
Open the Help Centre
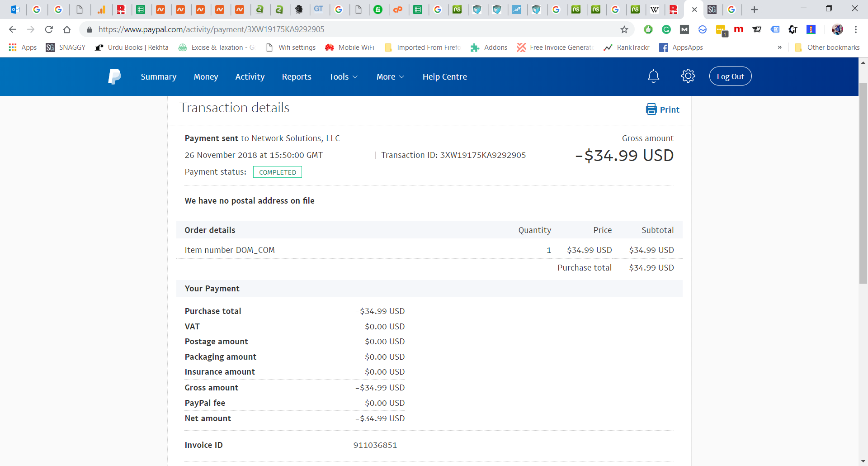(445, 76)
